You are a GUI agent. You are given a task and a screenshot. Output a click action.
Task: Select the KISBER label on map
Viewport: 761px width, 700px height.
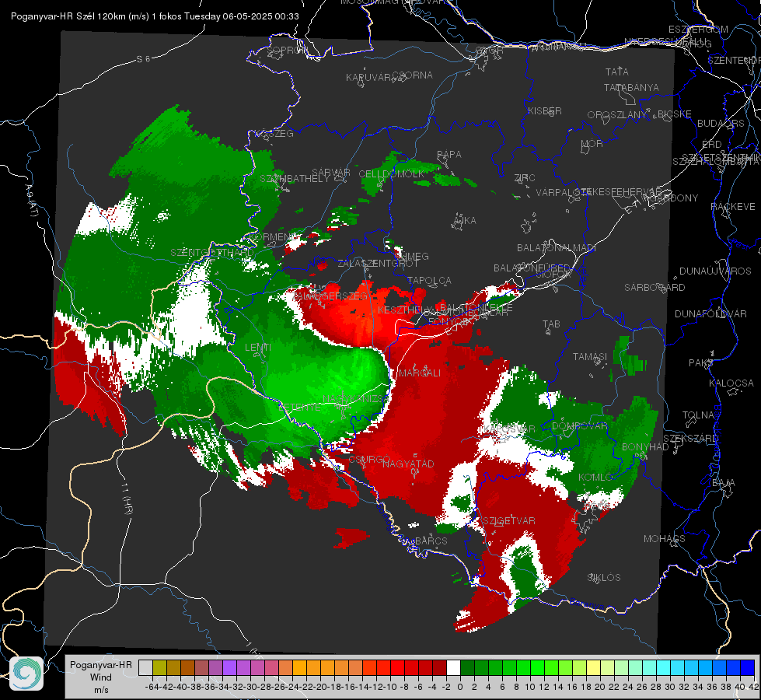click(x=545, y=110)
